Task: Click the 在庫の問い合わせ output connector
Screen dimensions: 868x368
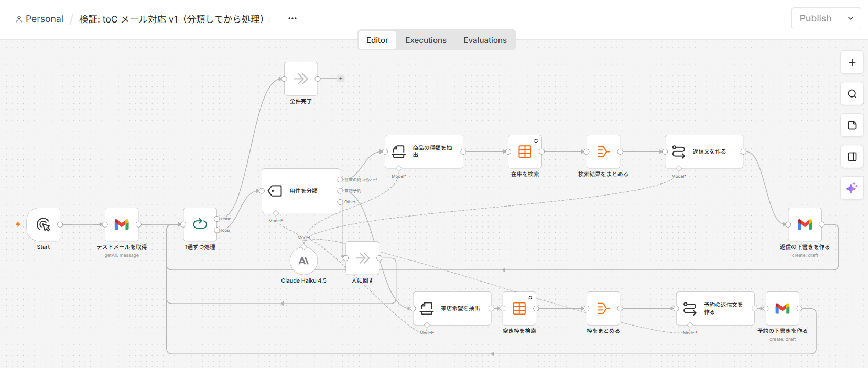Action: (340, 180)
